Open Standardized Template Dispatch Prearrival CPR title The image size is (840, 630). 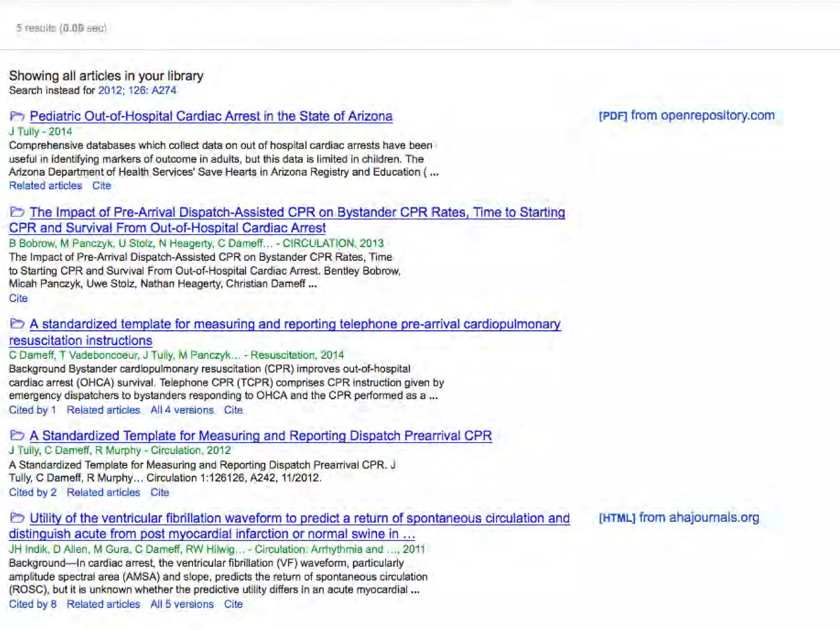(x=260, y=436)
